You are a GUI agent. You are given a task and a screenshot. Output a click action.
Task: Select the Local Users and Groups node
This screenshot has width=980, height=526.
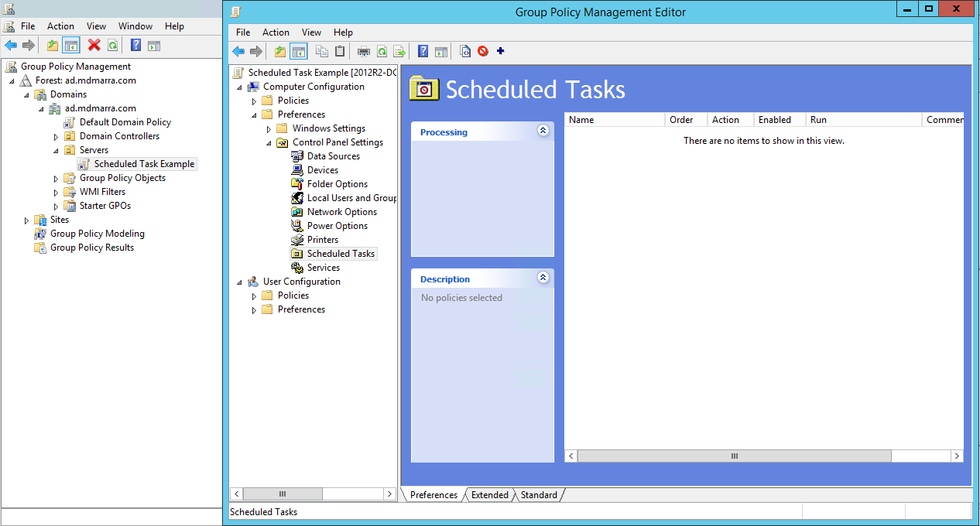(352, 198)
